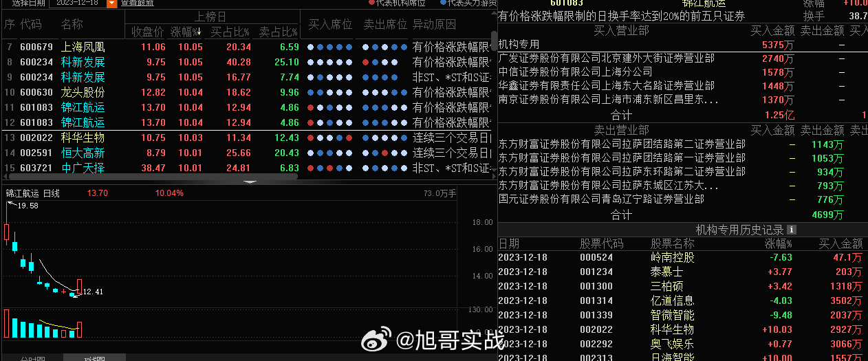Viewport: 868px width, 361px height.
Task: Select row 15 中广天择
Action: pyautogui.click(x=247, y=168)
